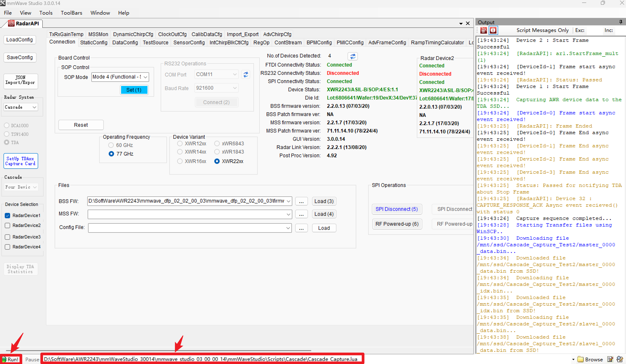Switch to the DataConfig tab
The width and height of the screenshot is (626, 364).
125,42
